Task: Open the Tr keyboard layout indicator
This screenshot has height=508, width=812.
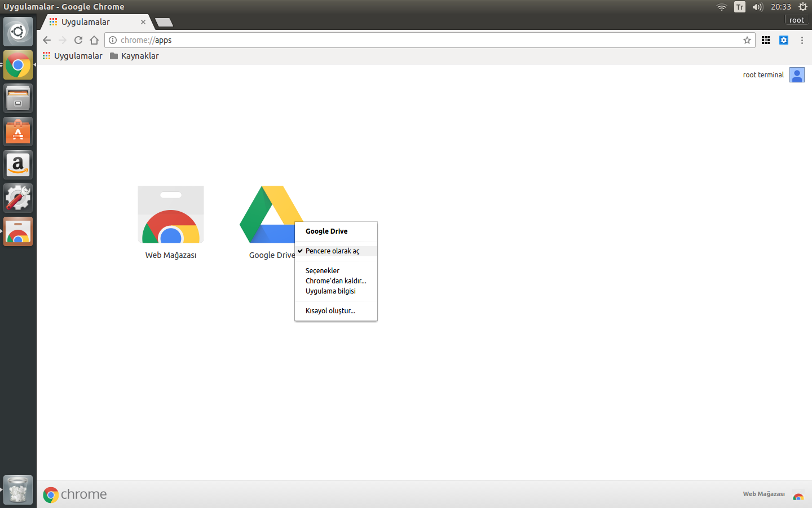Action: tap(740, 7)
